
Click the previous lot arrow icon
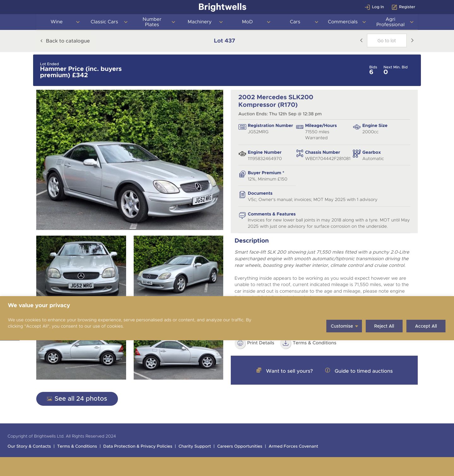coord(361,40)
